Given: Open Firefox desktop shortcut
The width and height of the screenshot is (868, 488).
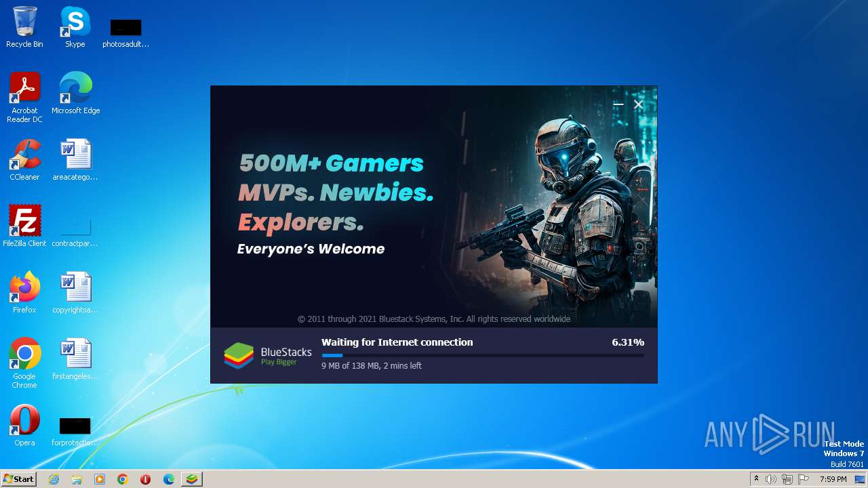Looking at the screenshot, I should (x=24, y=293).
